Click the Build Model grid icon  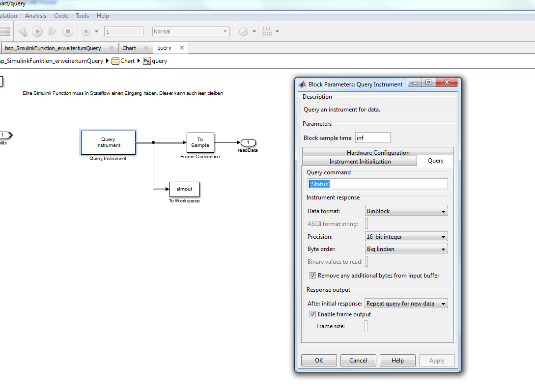point(267,31)
